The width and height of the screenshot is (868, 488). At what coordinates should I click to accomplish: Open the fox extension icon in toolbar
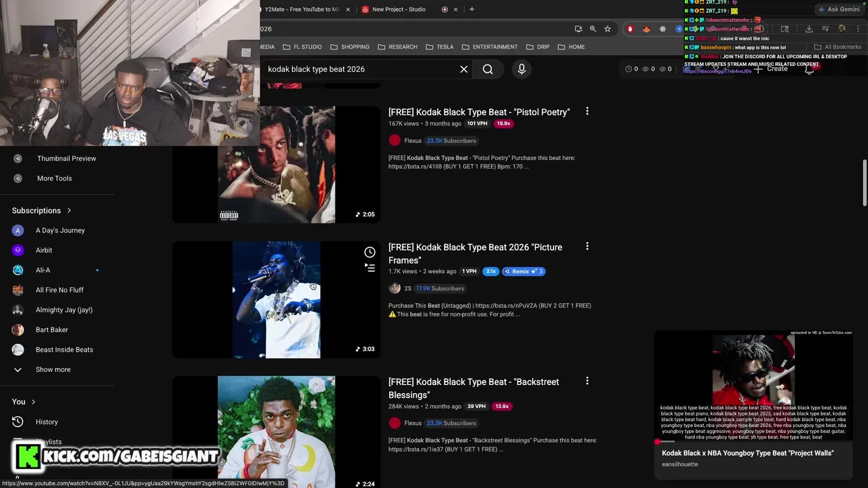click(646, 28)
